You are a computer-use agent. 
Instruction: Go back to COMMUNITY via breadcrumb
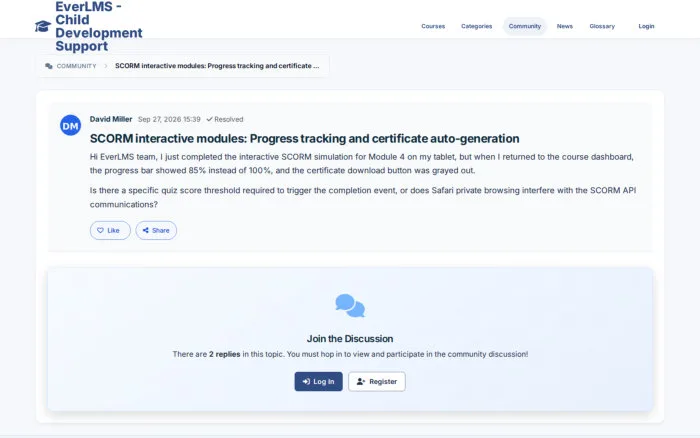click(x=76, y=66)
